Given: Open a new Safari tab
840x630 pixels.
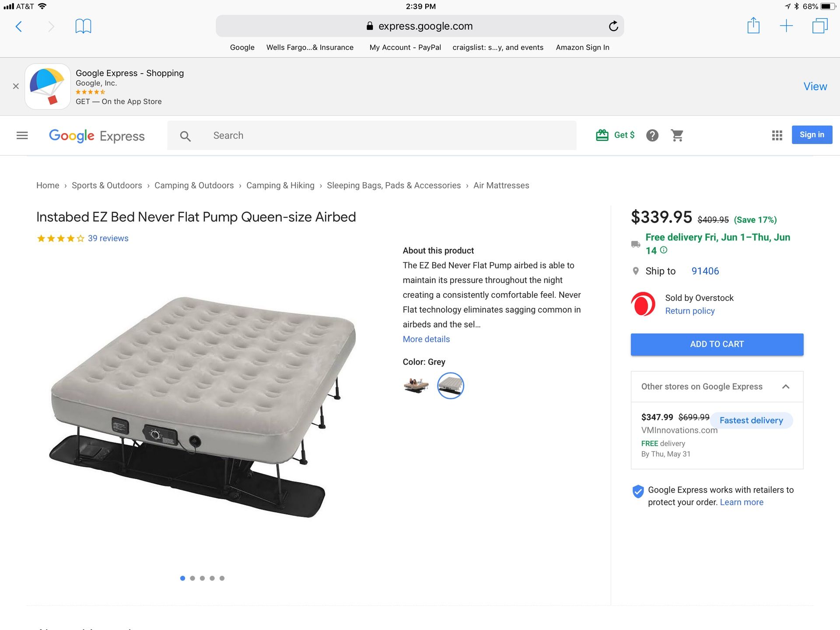Looking at the screenshot, I should click(x=786, y=26).
